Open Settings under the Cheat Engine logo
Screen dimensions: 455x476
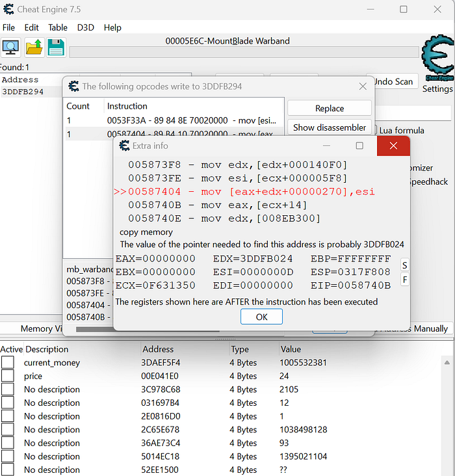click(x=437, y=89)
